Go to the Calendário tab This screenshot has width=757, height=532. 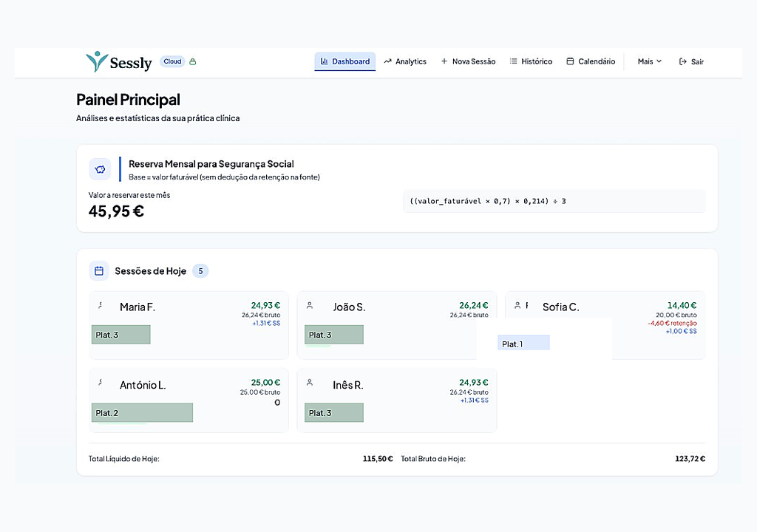click(591, 61)
